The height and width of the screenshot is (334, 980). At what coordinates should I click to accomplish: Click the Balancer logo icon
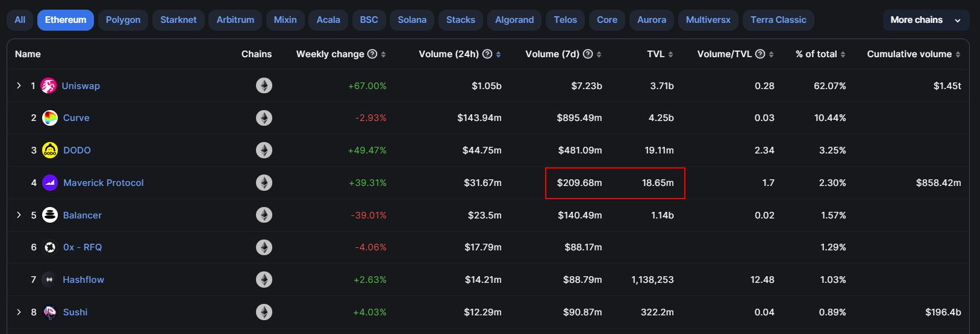pyautogui.click(x=50, y=215)
